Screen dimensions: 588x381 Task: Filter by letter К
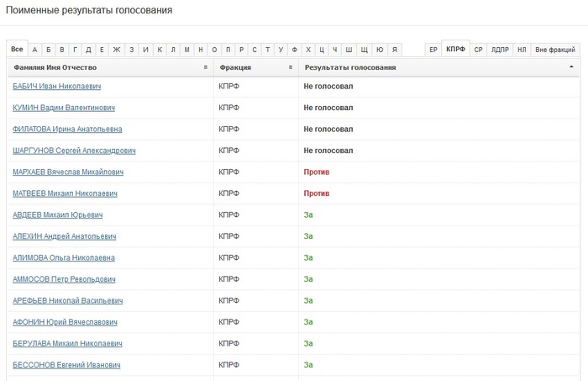[160, 50]
